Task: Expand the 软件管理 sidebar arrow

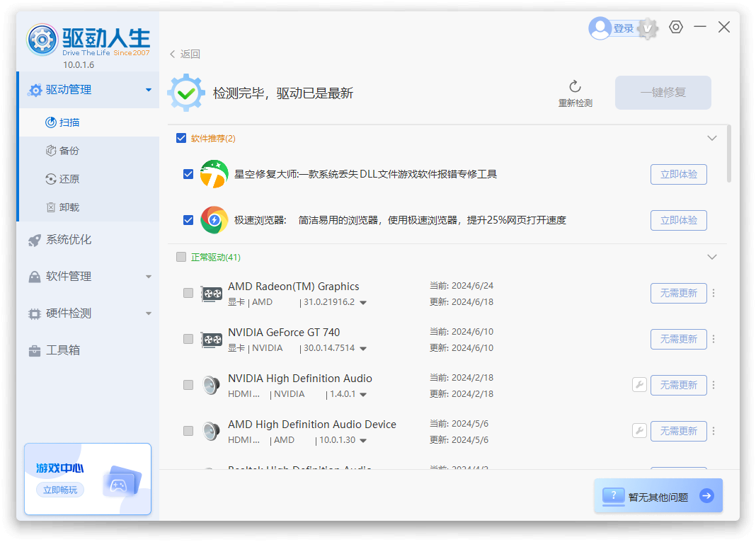Action: 149,277
